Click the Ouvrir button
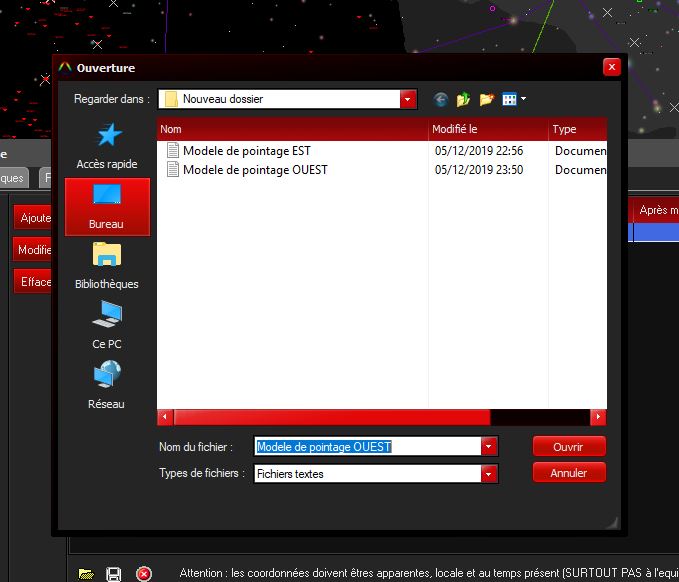 568,447
